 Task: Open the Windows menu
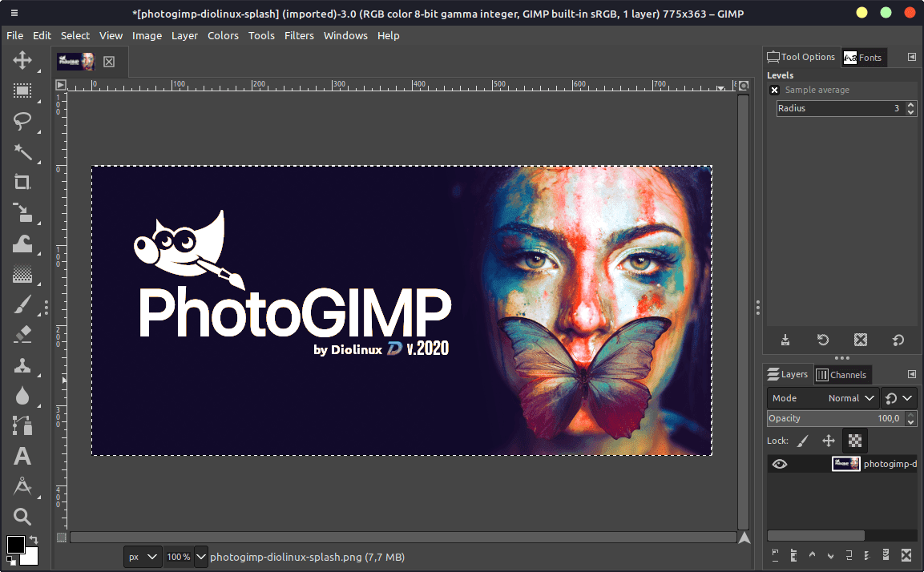click(345, 35)
